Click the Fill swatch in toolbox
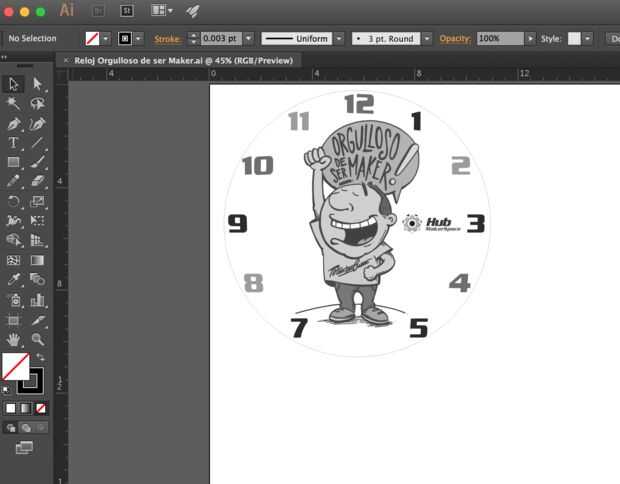Screen dimensions: 620x484 [x=15, y=367]
